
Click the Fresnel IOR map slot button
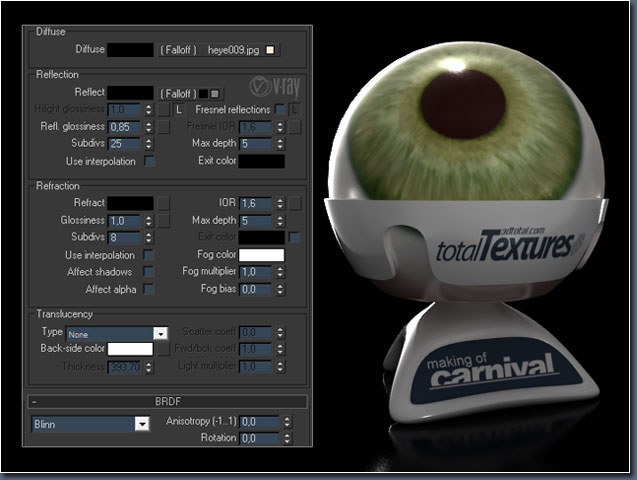pyautogui.click(x=295, y=127)
